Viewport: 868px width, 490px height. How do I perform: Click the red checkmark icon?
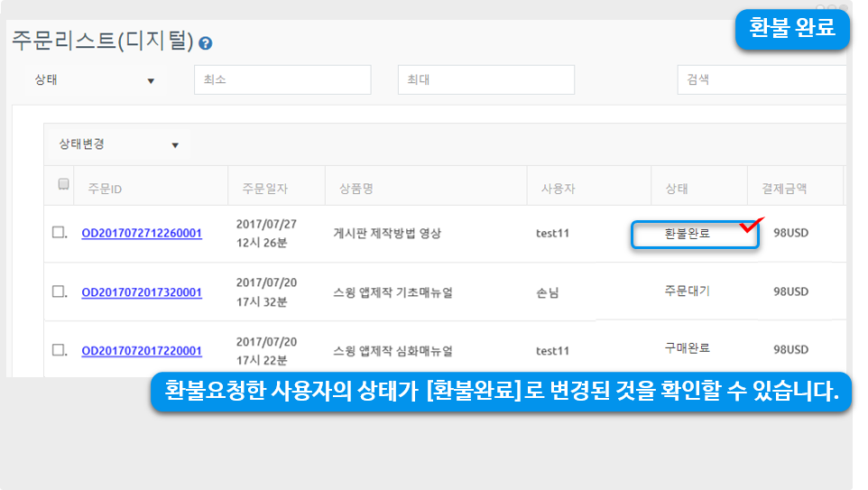(x=751, y=225)
